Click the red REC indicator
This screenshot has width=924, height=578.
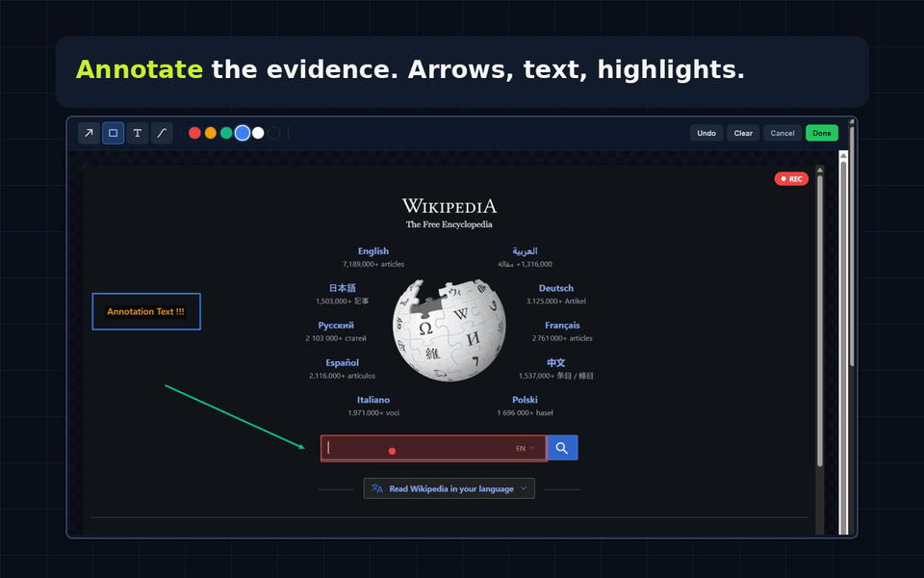click(791, 179)
